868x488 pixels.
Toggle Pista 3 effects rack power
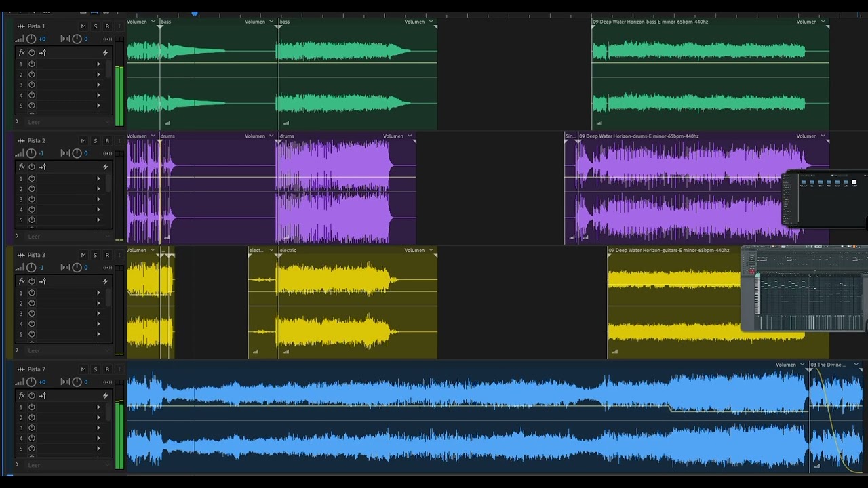click(32, 281)
